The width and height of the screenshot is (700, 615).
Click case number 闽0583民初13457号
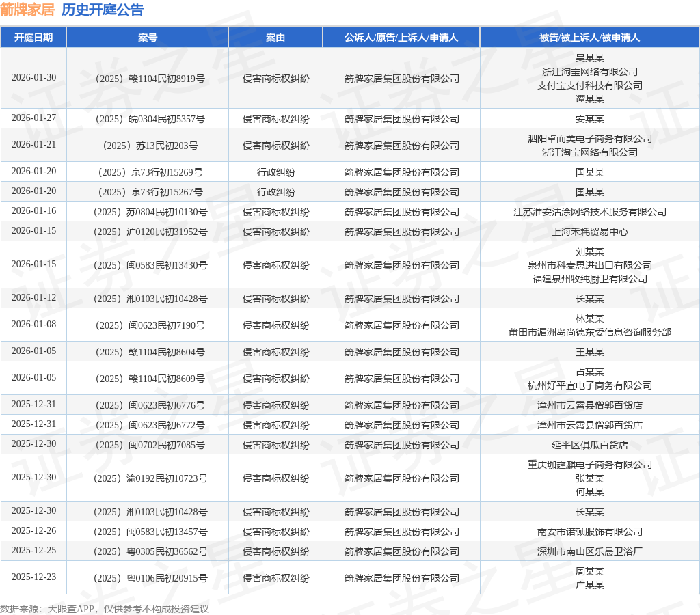point(150,532)
